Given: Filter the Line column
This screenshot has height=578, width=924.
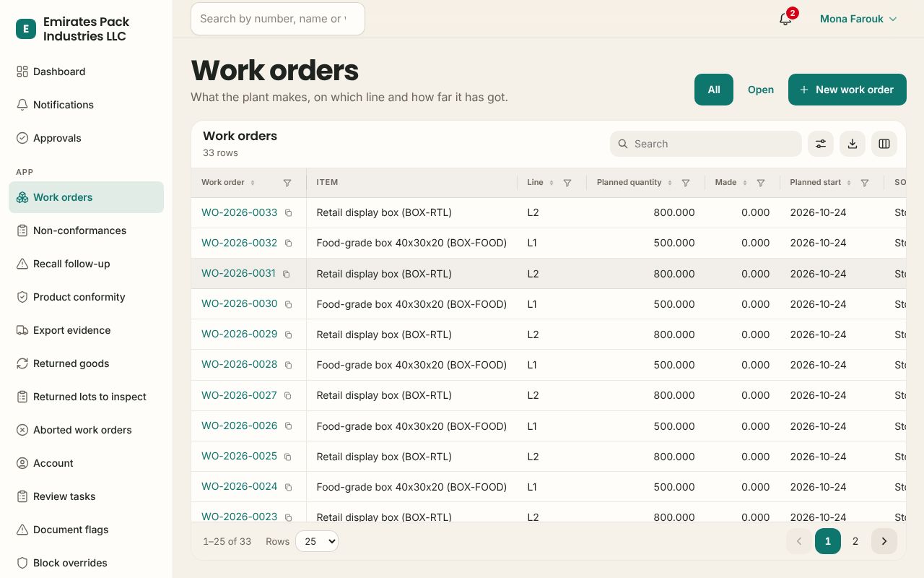Looking at the screenshot, I should (x=567, y=183).
